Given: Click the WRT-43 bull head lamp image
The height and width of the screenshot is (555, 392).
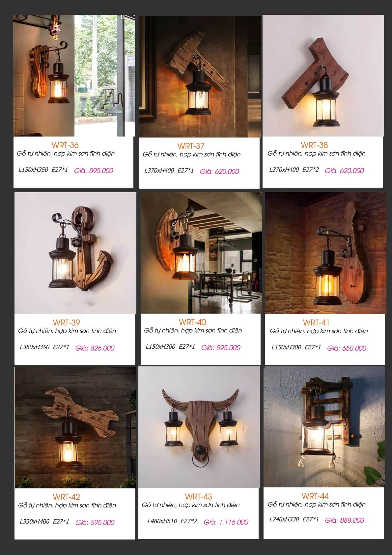Looking at the screenshot, I should [199, 427].
